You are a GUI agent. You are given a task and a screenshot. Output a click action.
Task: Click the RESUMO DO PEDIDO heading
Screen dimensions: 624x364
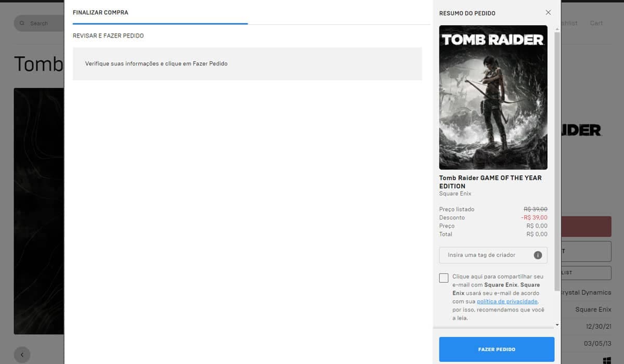tap(467, 13)
